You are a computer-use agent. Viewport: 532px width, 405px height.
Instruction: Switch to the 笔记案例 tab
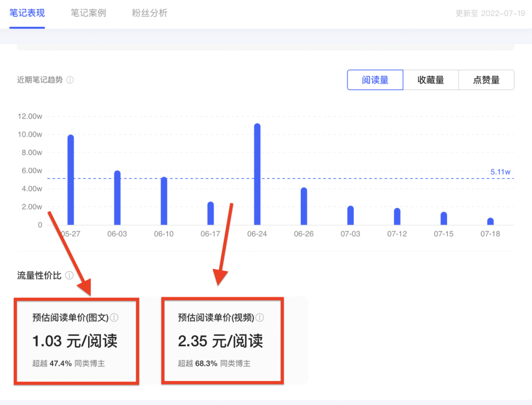88,13
